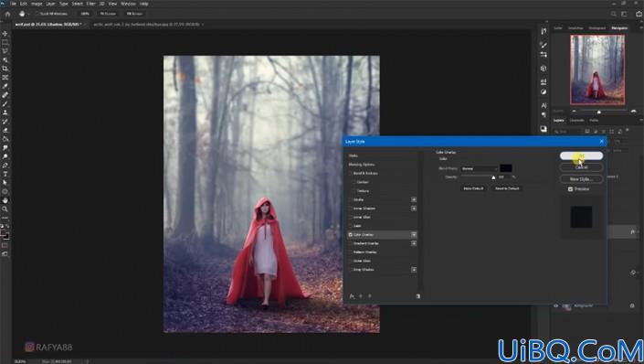Select the Brush tool

[x=5, y=103]
